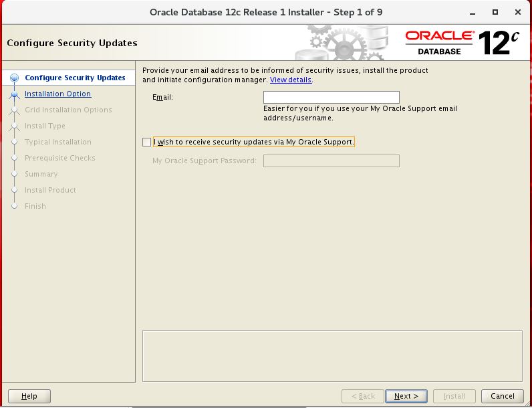Click the Configure Security Updates step bullet icon
Screen dimensions: 532x408
pos(14,78)
